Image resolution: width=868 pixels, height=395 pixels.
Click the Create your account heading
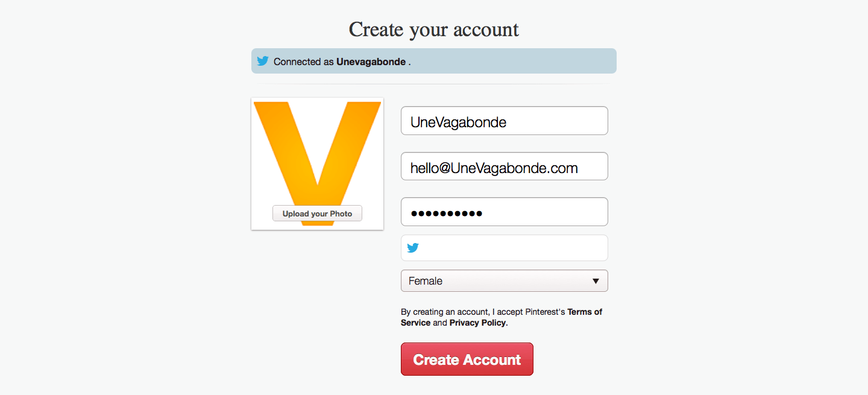click(x=433, y=29)
